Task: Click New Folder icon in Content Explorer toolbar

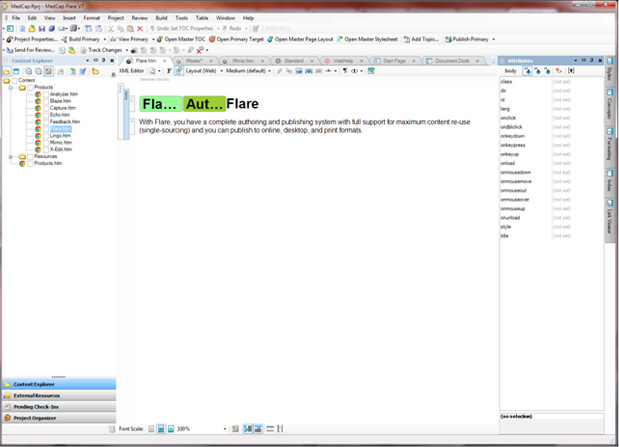Action: 96,71
